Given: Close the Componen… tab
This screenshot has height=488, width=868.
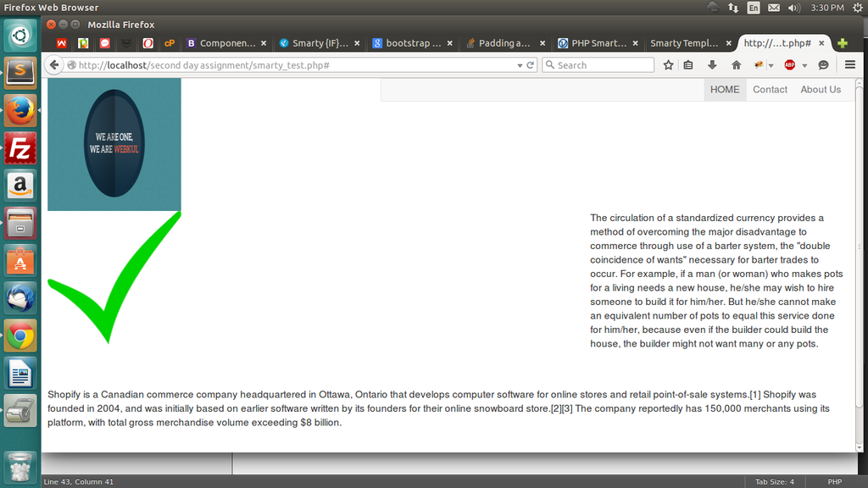Looking at the screenshot, I should pos(264,43).
